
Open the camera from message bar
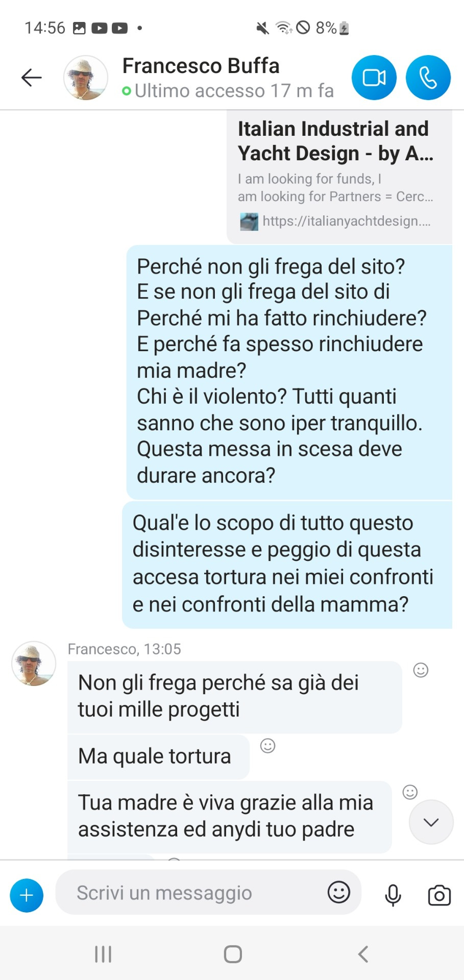click(439, 895)
